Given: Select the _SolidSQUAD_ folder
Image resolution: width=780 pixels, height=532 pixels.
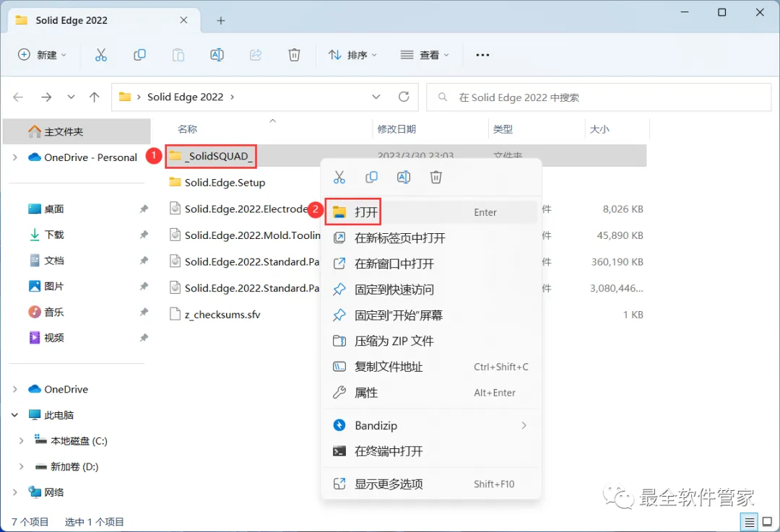Looking at the screenshot, I should coord(212,156).
